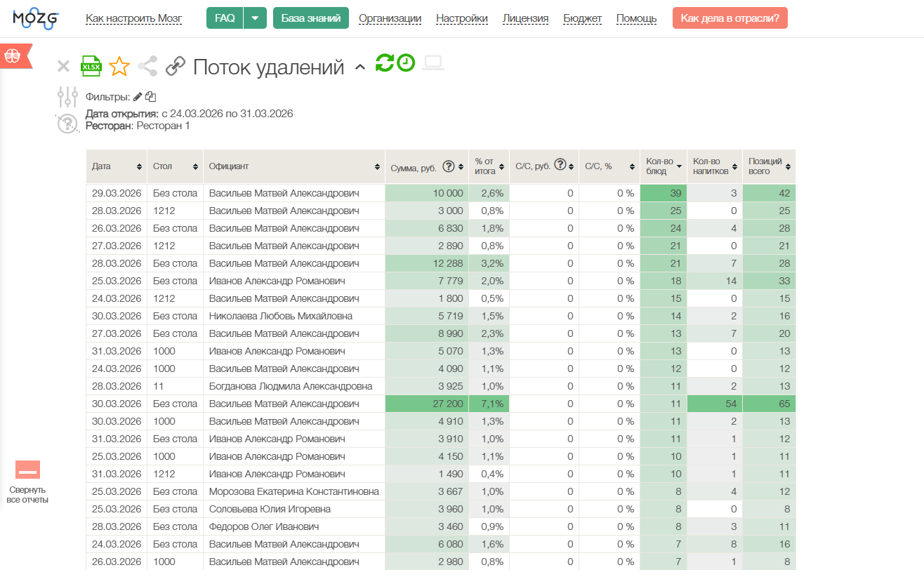Image resolution: width=924 pixels, height=577 pixels.
Task: Click the help icon next to Сумма, руб.
Action: pos(448,166)
